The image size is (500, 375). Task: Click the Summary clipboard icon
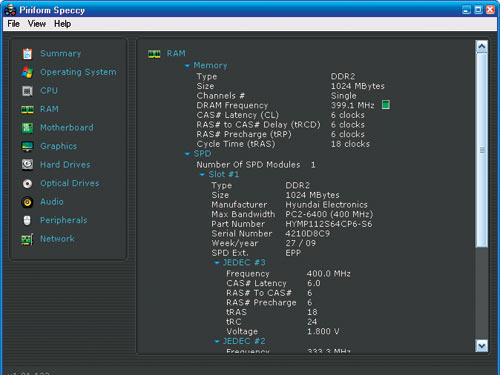point(27,54)
